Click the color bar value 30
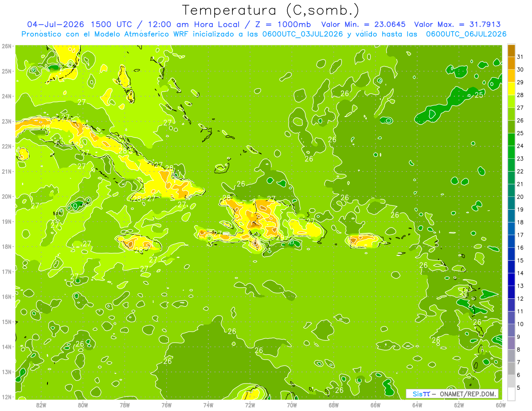The image size is (532, 411). 520,70
